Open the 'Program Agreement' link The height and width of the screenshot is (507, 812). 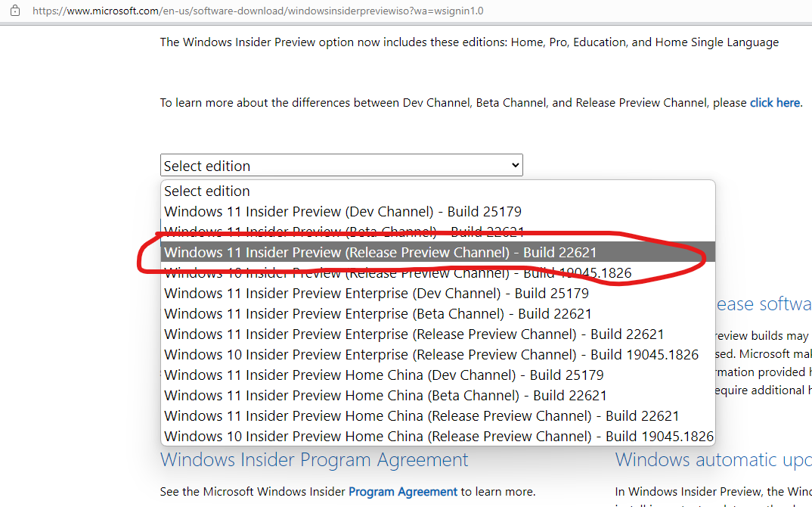point(402,491)
